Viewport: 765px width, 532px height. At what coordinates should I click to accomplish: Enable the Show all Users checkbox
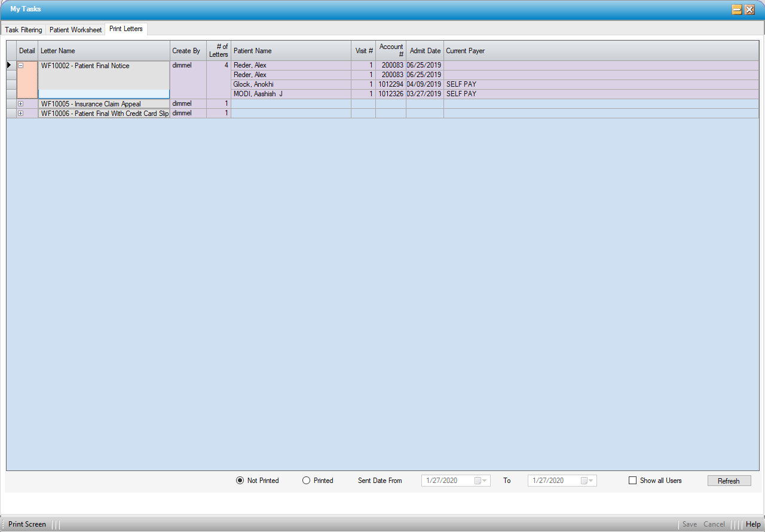[x=632, y=481]
